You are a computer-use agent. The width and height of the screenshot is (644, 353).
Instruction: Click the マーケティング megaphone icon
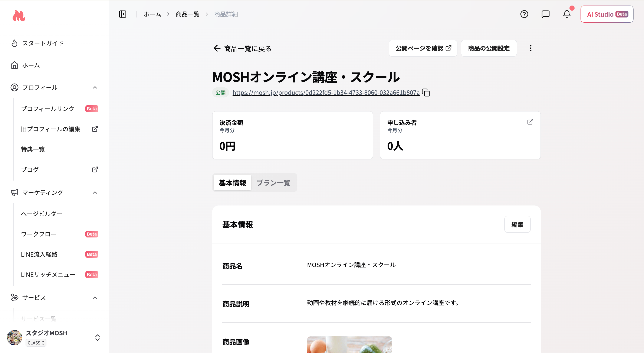14,193
